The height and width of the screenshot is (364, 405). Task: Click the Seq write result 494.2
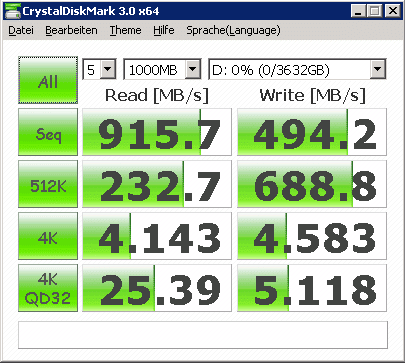[312, 132]
